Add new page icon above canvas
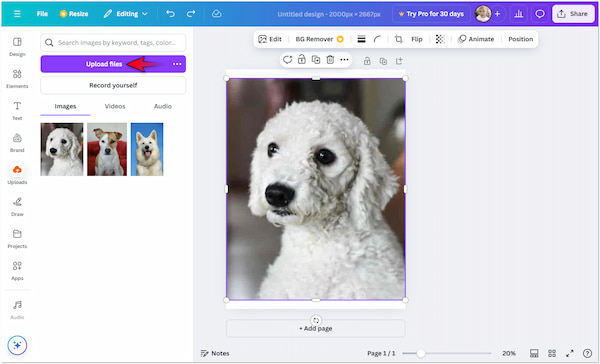600x364 pixels. [x=399, y=61]
